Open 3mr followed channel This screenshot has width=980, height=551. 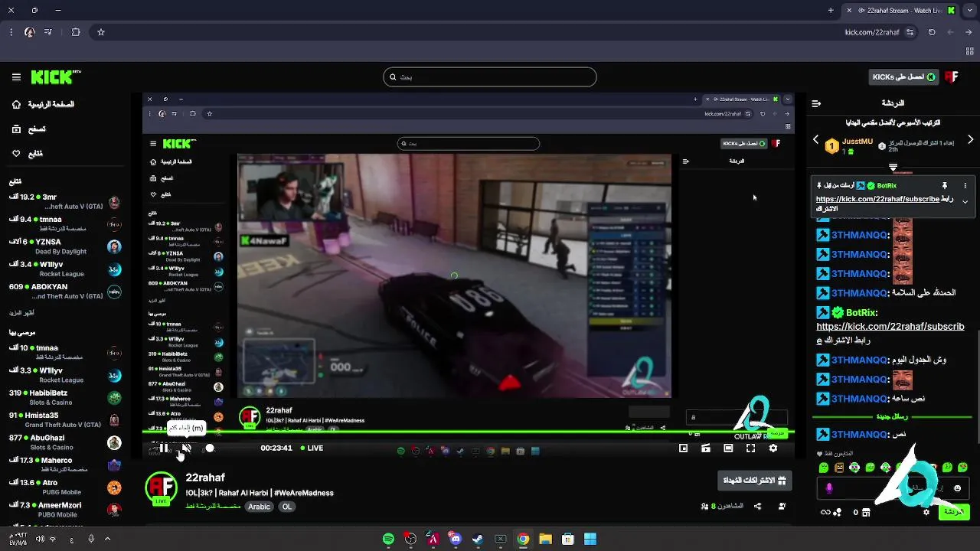coord(65,202)
